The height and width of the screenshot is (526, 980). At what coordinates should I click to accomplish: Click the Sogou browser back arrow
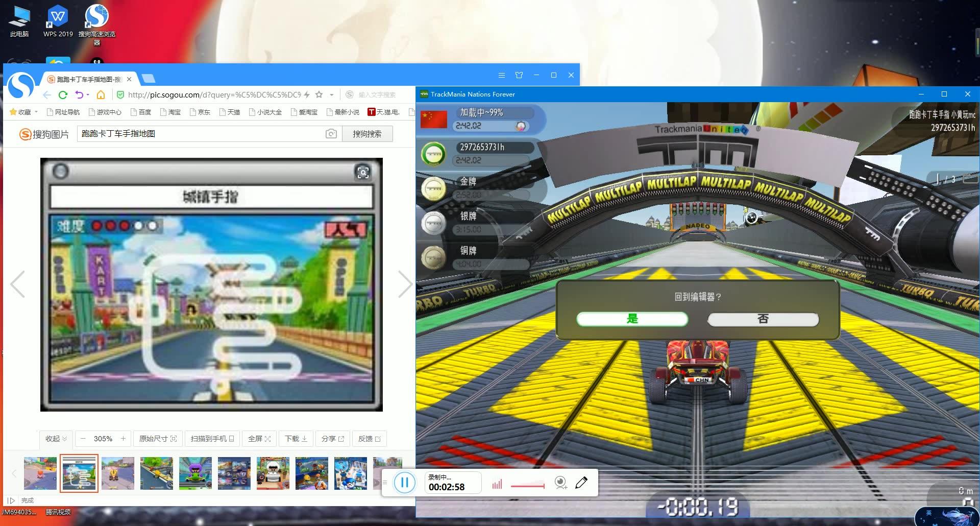(x=47, y=95)
